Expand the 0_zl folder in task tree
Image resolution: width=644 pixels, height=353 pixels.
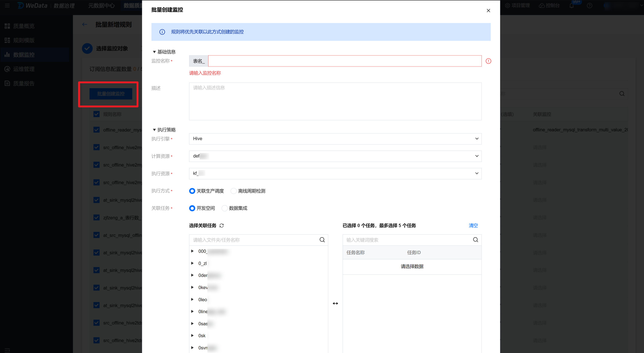pos(192,263)
